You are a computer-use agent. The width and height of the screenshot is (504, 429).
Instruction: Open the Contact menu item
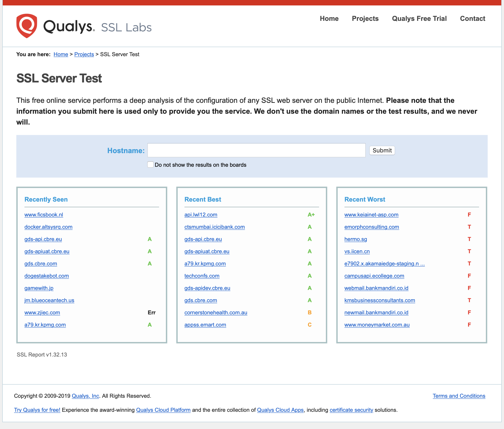[472, 19]
